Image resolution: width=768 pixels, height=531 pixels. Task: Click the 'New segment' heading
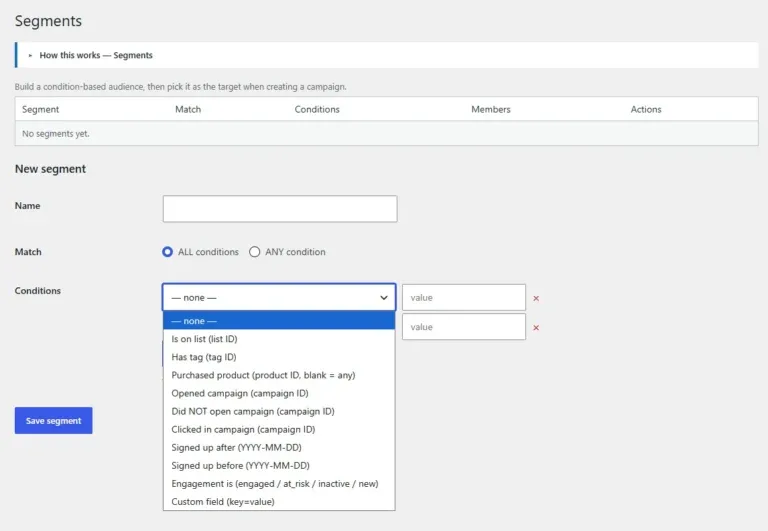tap(50, 169)
